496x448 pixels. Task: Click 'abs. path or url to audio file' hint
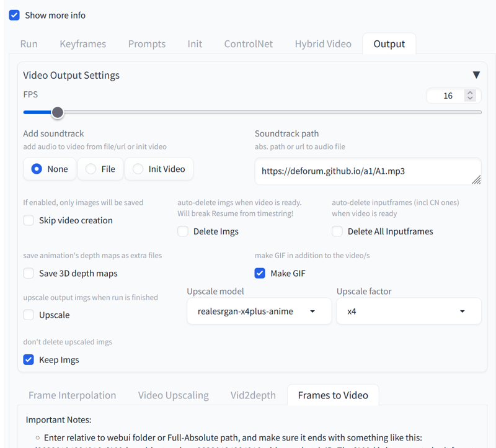point(300,146)
